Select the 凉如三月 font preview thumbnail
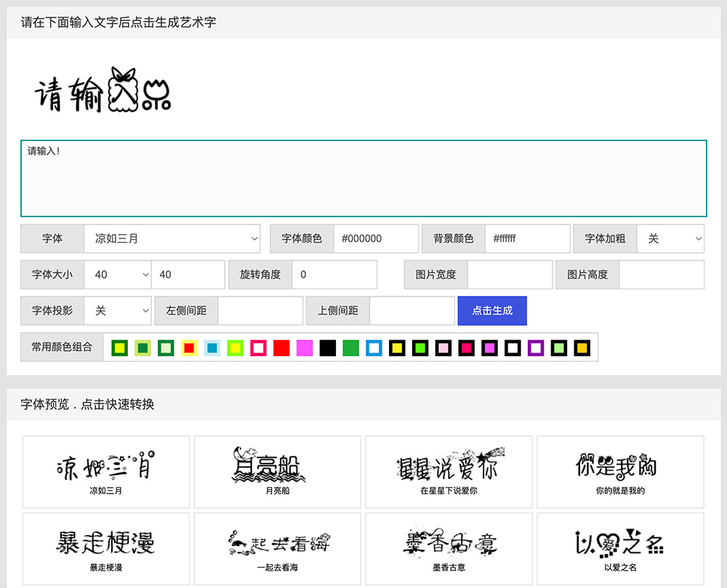The width and height of the screenshot is (727, 588). tap(105, 472)
